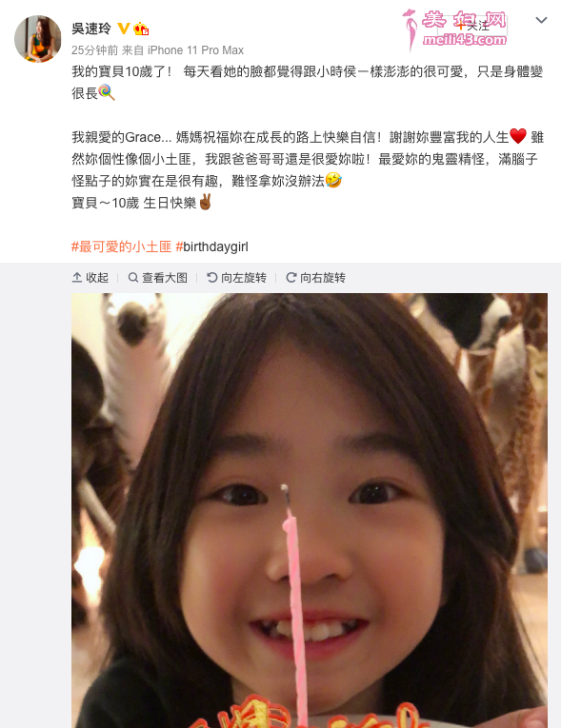Open hashtag #最可愛的小土匪
The image size is (561, 728).
click(121, 246)
